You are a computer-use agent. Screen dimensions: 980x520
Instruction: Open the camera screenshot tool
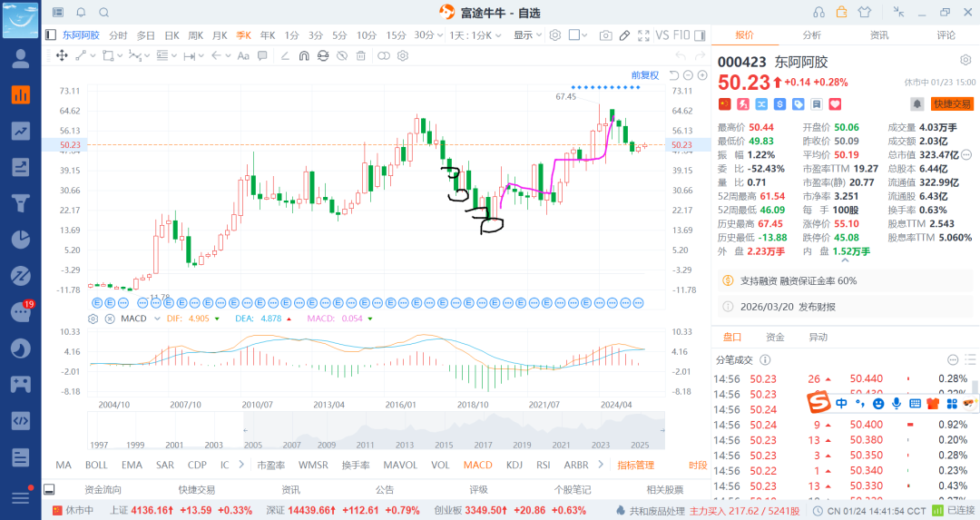pos(605,35)
